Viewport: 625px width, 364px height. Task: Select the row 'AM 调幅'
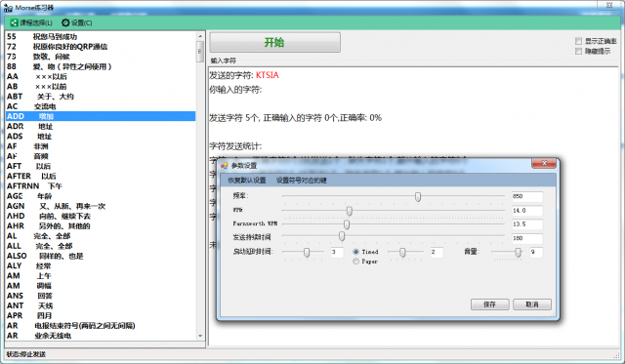click(101, 286)
